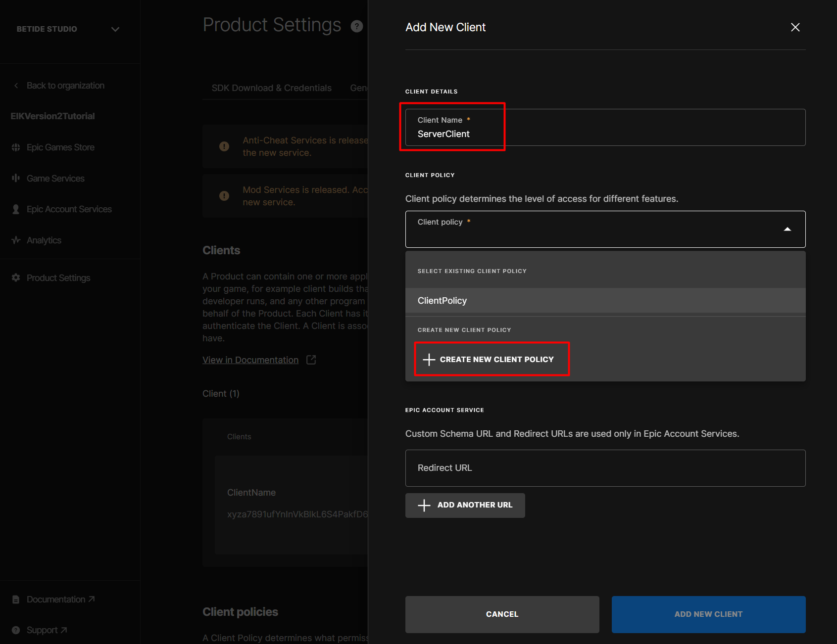837x644 pixels.
Task: Open the View in Documentation link
Action: 250,360
